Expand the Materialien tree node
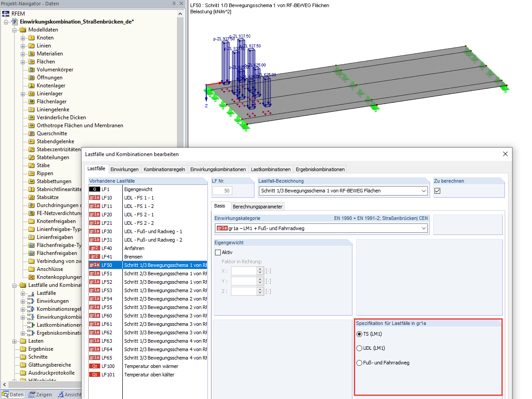 click(x=23, y=54)
